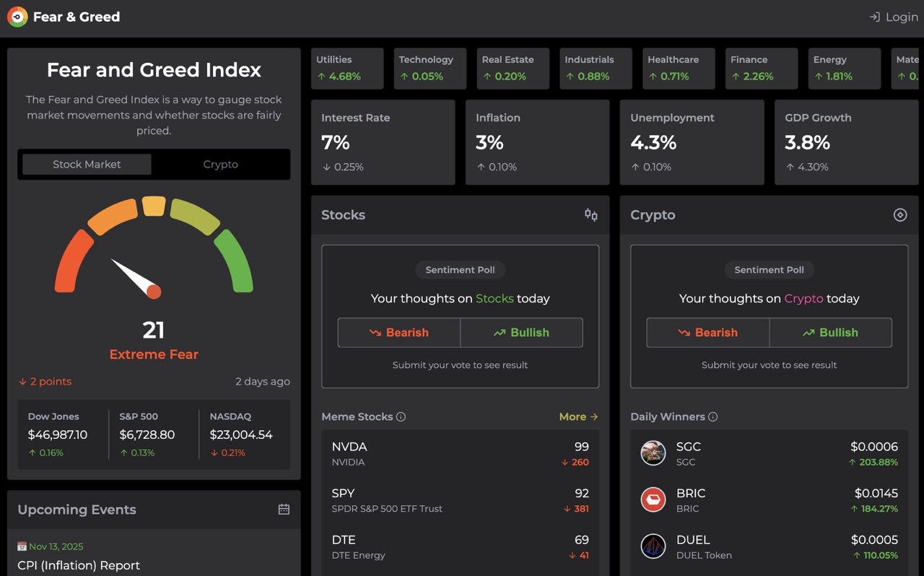Click the BRIC coin logo
The height and width of the screenshot is (576, 924).
(653, 499)
